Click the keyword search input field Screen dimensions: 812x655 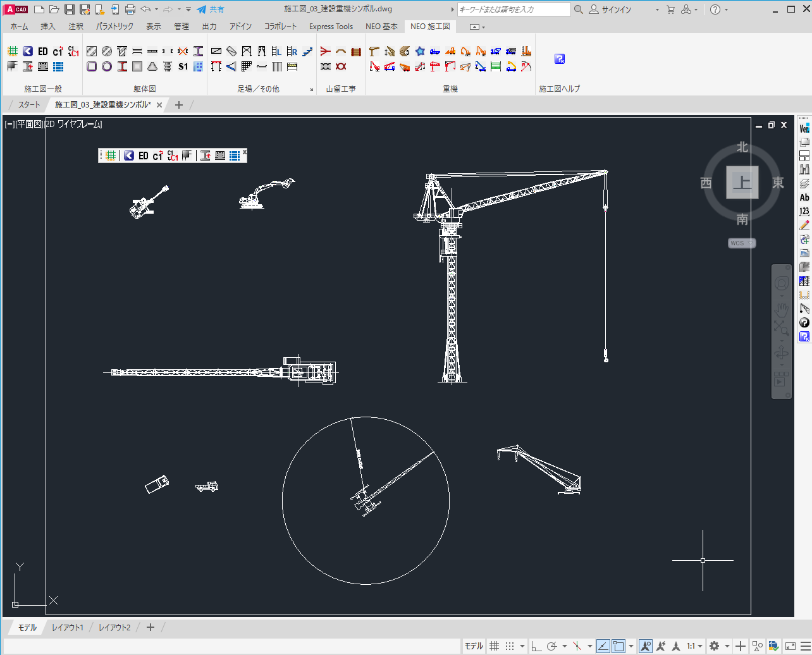click(514, 9)
